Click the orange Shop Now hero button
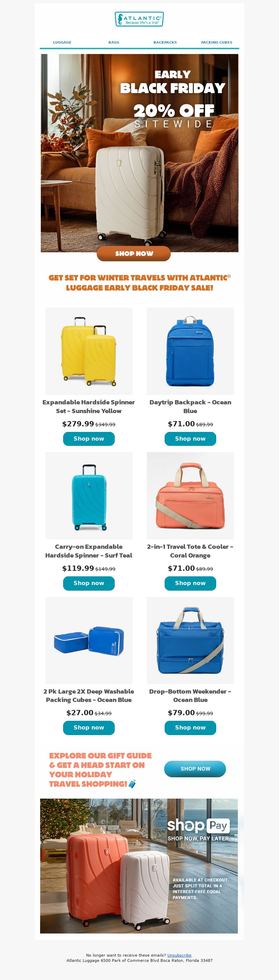 134,253
